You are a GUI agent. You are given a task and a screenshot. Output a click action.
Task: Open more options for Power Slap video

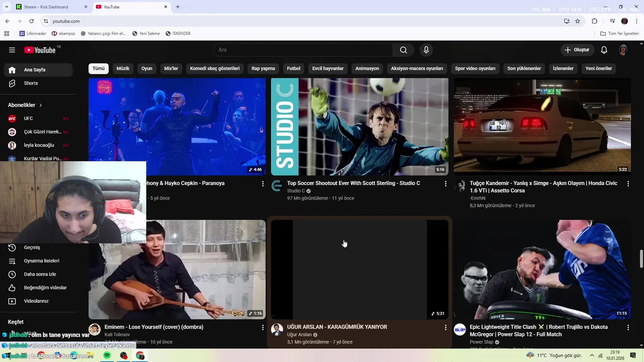coord(628,327)
